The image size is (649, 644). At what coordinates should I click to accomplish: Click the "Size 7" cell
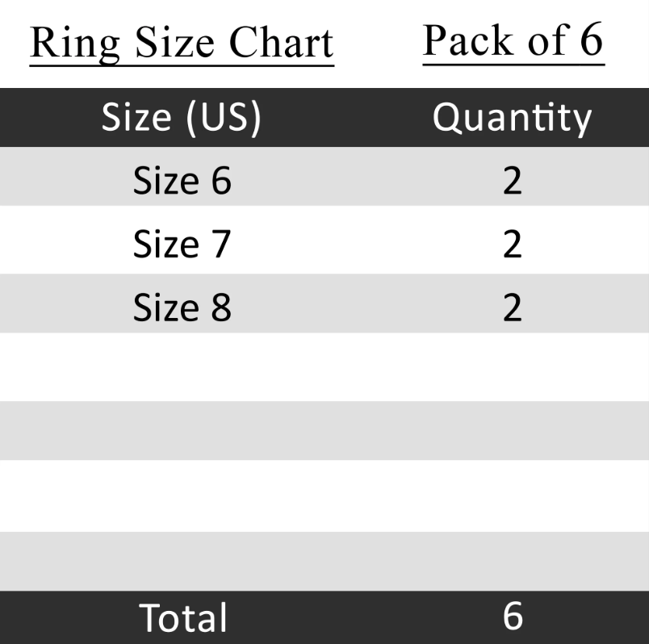(182, 243)
